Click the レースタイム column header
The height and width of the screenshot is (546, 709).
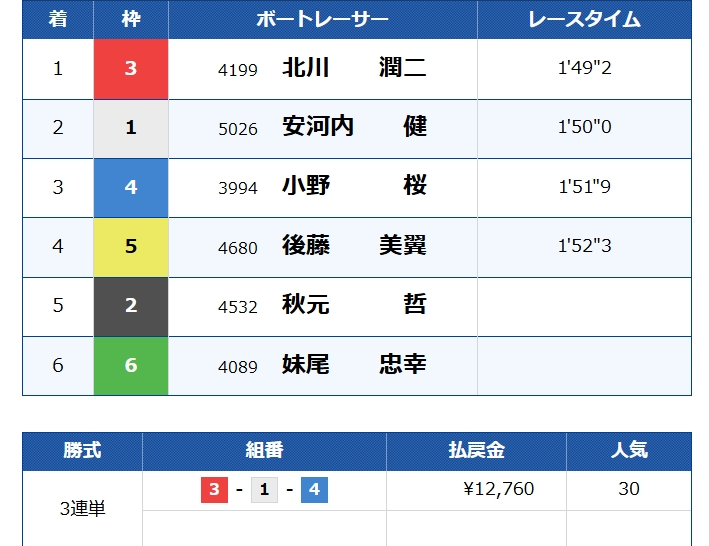pyautogui.click(x=584, y=20)
